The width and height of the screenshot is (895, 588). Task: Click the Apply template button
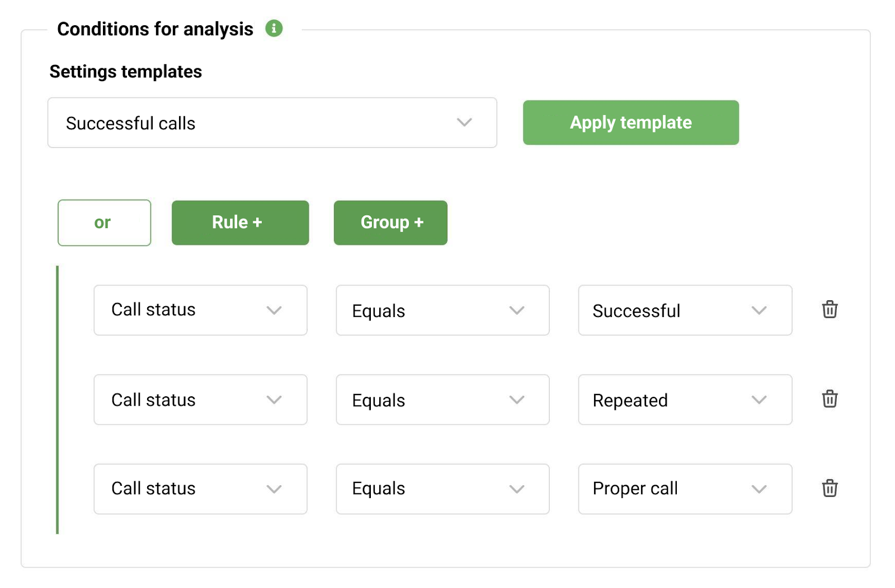tap(630, 122)
